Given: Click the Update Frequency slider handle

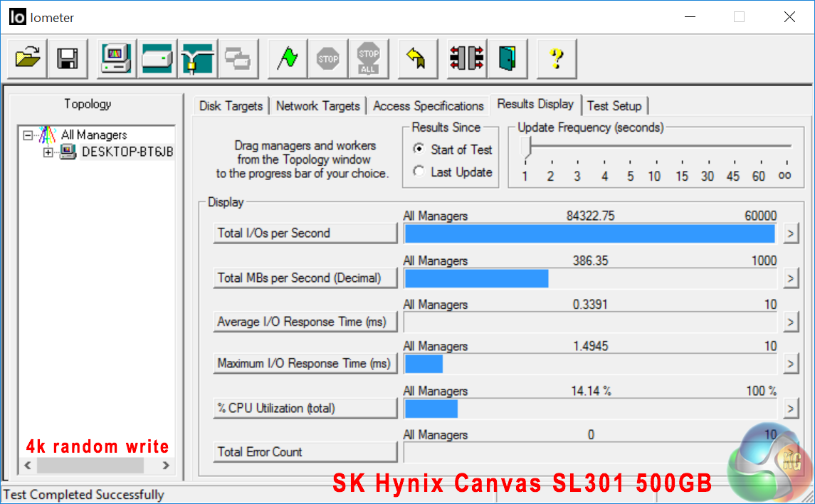Looking at the screenshot, I should 526,147.
